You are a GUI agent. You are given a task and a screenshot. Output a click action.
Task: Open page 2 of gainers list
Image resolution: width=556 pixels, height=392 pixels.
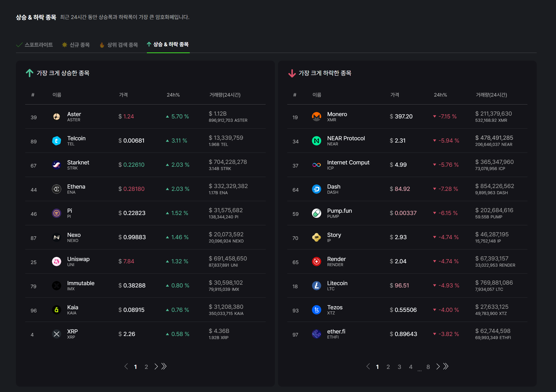(146, 367)
